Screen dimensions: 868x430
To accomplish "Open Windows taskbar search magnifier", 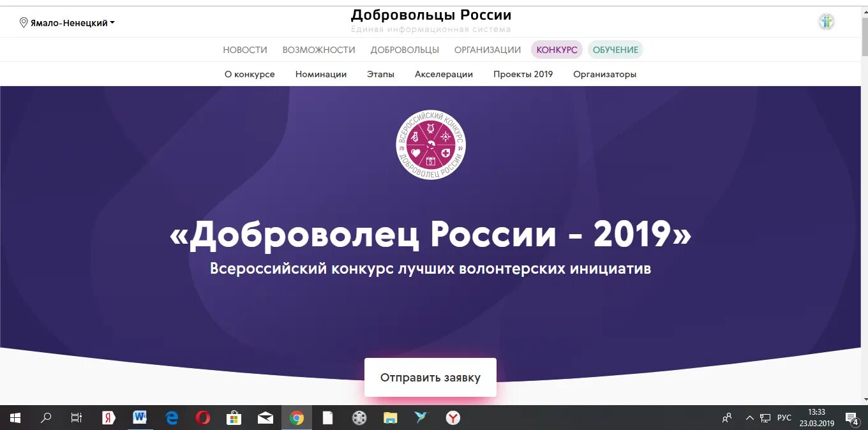I will click(x=46, y=418).
